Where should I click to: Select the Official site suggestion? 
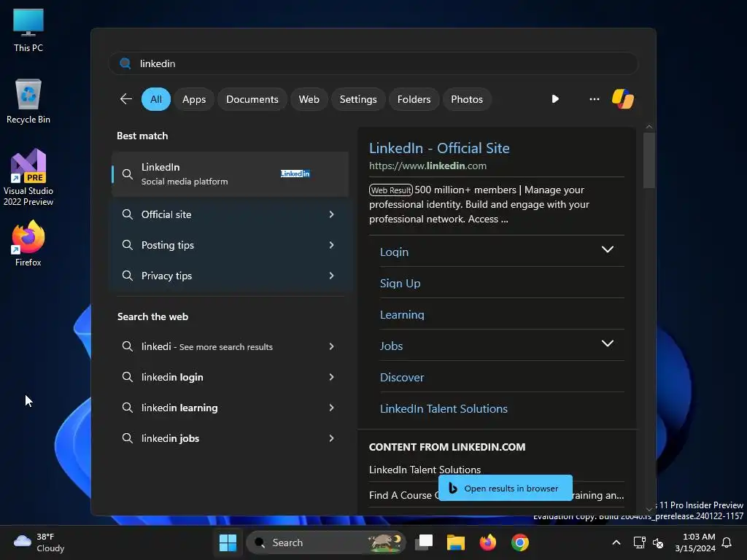tap(230, 214)
